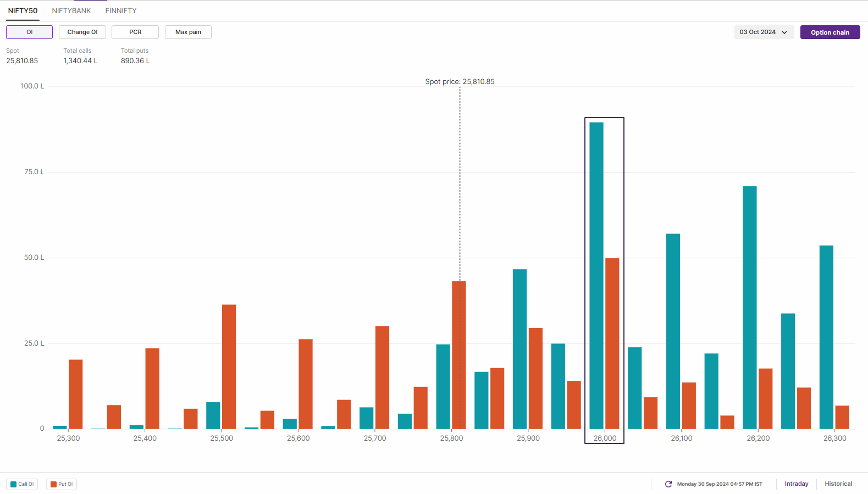Switch to the NIFTY50 tab
Screen dimensions: 868x494
(x=23, y=10)
